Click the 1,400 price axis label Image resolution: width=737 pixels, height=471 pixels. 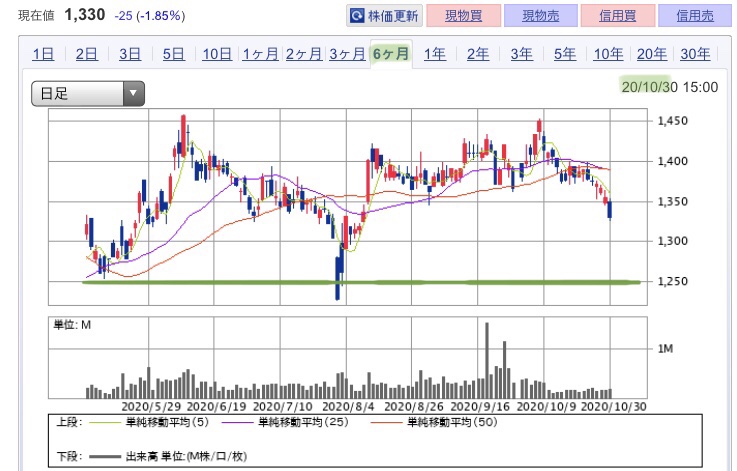673,161
